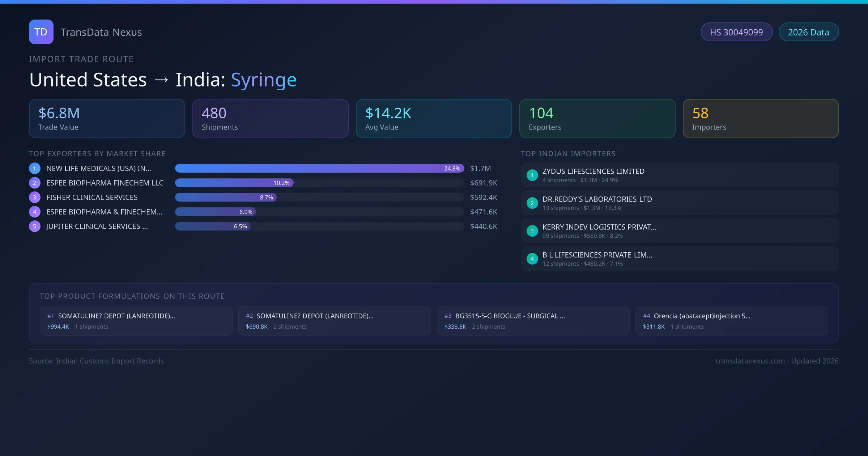
Task: Open the 104 Exporters card
Action: coord(597,118)
